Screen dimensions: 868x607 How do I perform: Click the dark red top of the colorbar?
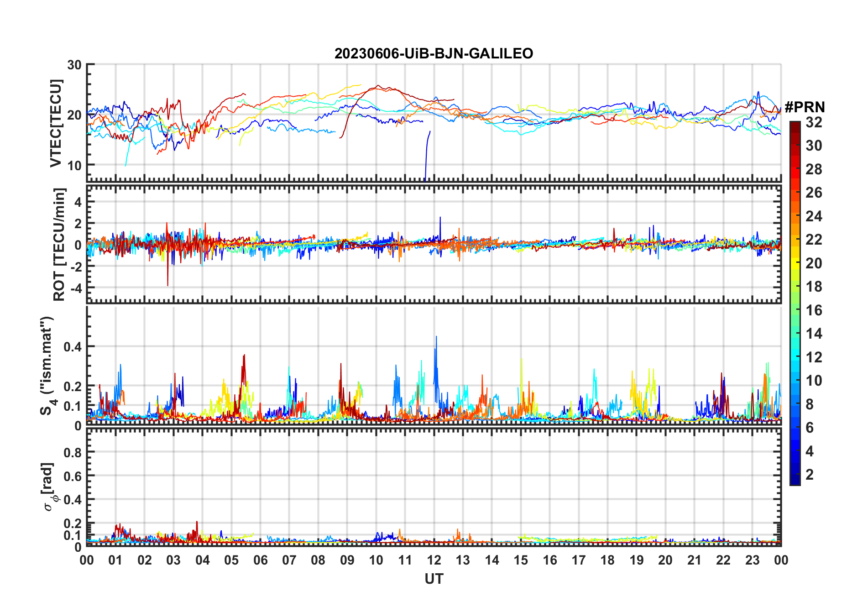point(795,127)
